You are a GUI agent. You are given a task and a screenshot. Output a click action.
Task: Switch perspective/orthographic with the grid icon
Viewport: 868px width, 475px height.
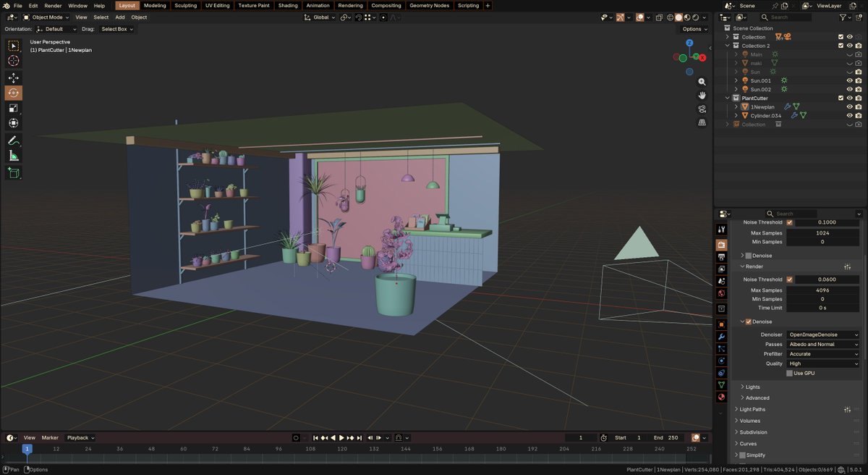tap(702, 123)
